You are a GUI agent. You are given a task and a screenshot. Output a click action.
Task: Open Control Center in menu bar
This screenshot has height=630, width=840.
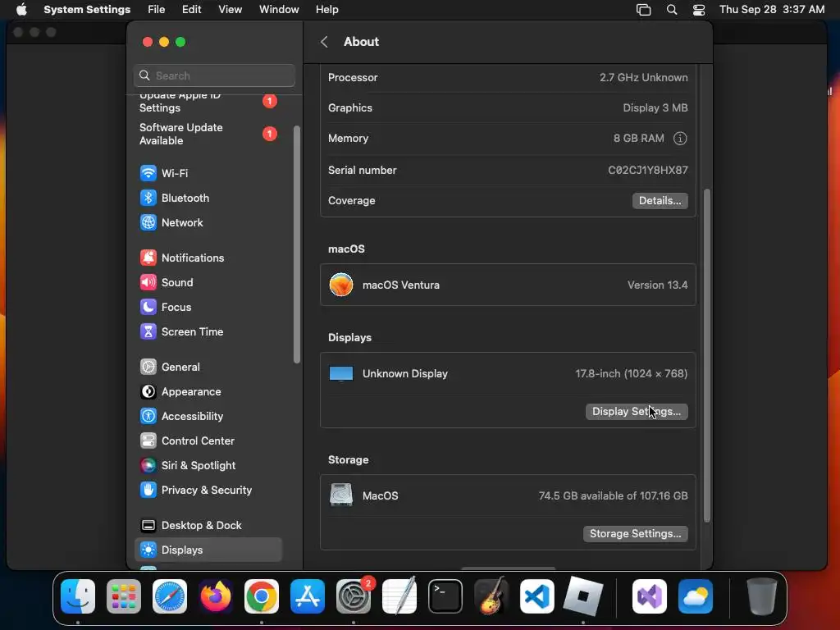pos(699,10)
